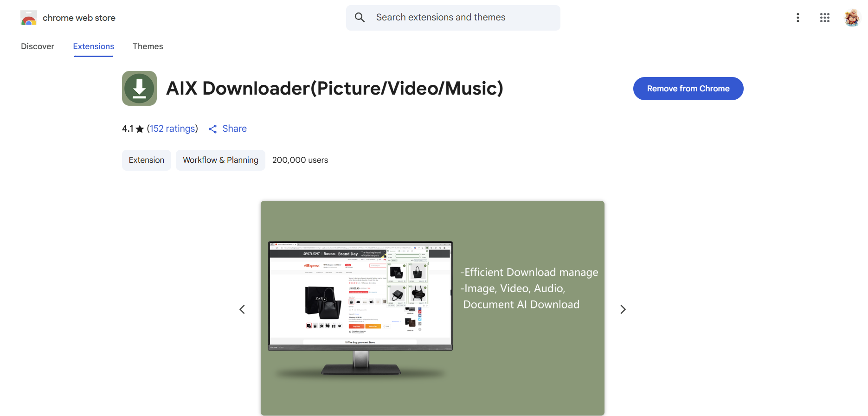The height and width of the screenshot is (416, 868).
Task: Select the Extensions tab
Action: pos(93,46)
